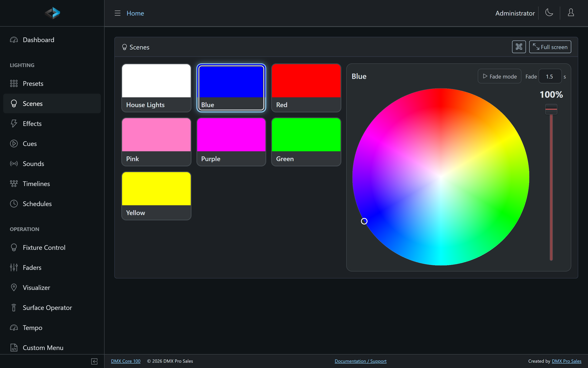Activate the Red scene
This screenshot has width=588, height=368.
306,88
